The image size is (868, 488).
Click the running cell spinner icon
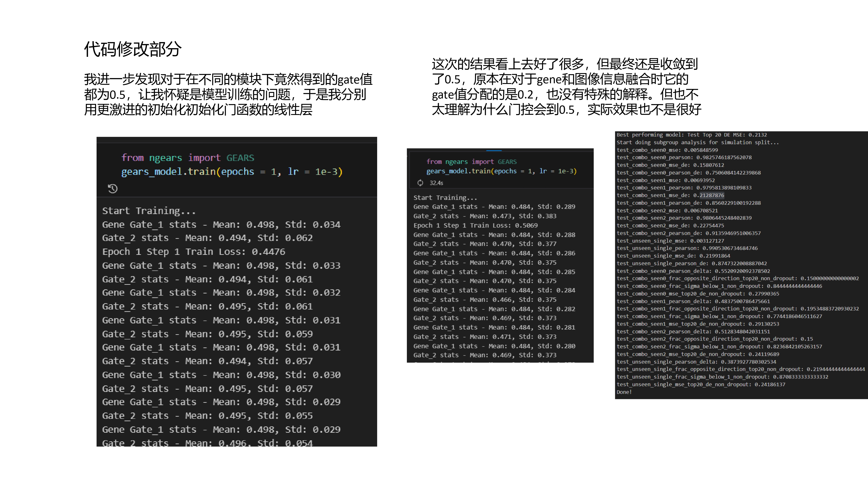420,183
